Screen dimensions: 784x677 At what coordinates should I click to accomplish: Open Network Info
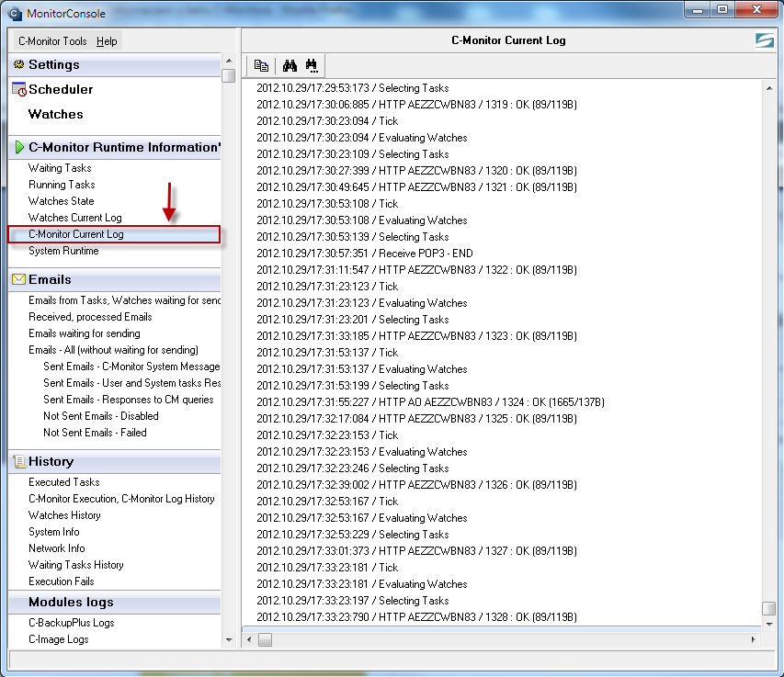(56, 548)
